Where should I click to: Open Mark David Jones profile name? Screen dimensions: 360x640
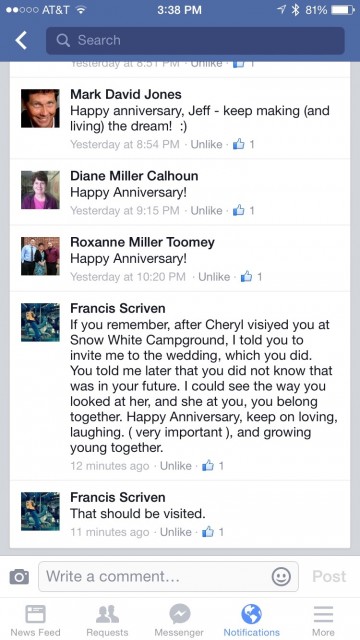(126, 94)
